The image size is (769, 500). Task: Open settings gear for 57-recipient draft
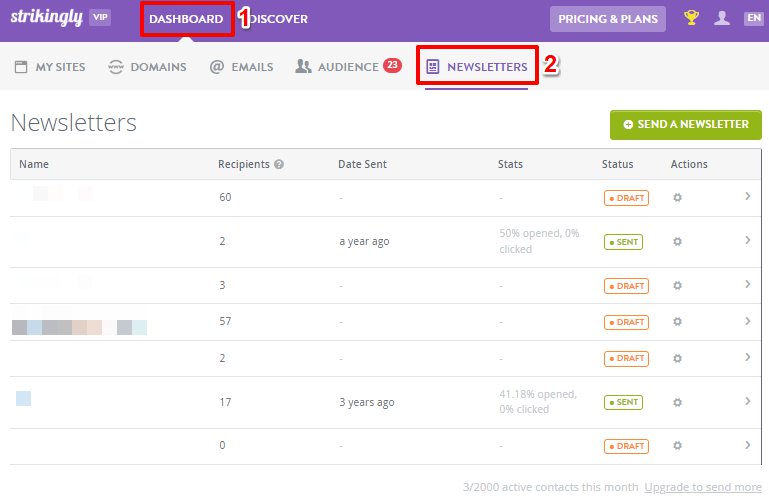(x=677, y=322)
